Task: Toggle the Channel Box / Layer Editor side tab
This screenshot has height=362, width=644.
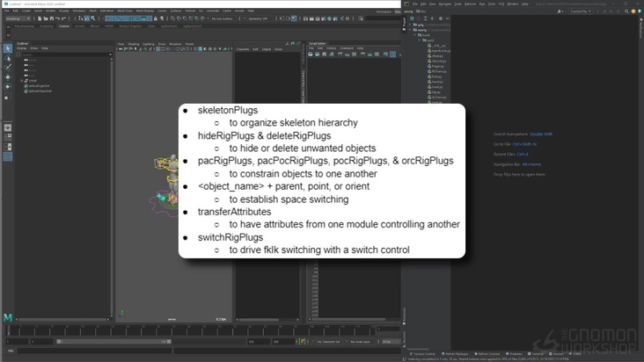Action: coord(304,83)
